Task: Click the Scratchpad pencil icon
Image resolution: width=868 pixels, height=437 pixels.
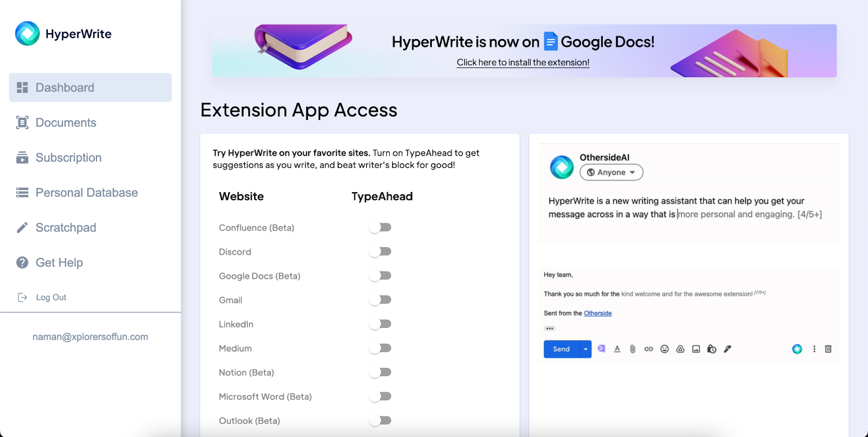Action: (22, 227)
